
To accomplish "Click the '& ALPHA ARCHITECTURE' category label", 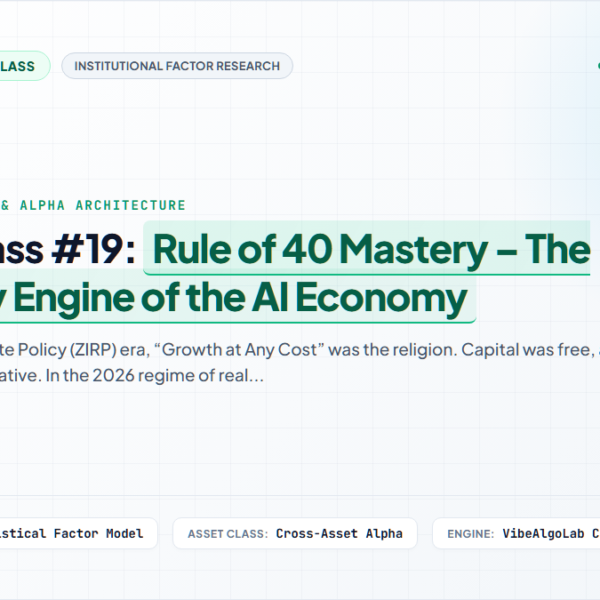I will pyautogui.click(x=93, y=205).
